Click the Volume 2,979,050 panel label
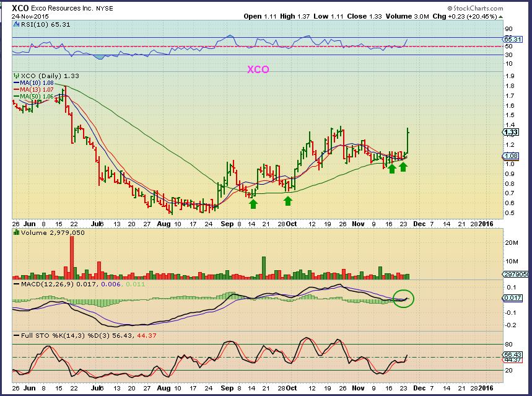 tap(53, 232)
